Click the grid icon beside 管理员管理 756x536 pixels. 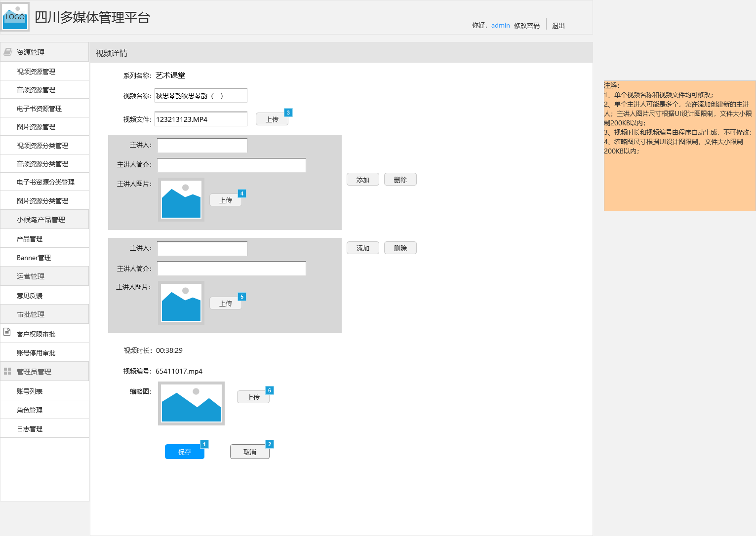[7, 371]
